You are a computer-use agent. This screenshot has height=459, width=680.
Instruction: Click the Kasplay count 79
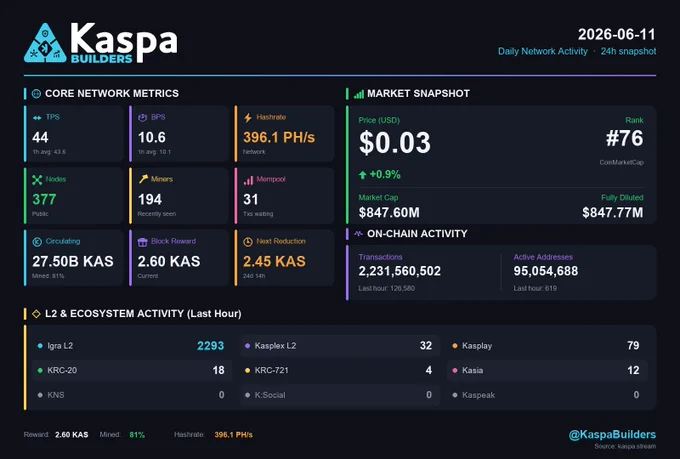tap(633, 346)
